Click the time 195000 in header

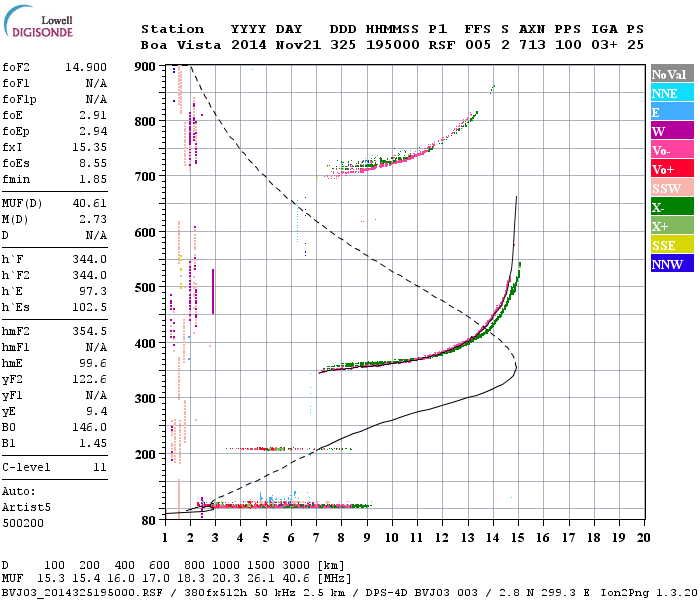[393, 45]
